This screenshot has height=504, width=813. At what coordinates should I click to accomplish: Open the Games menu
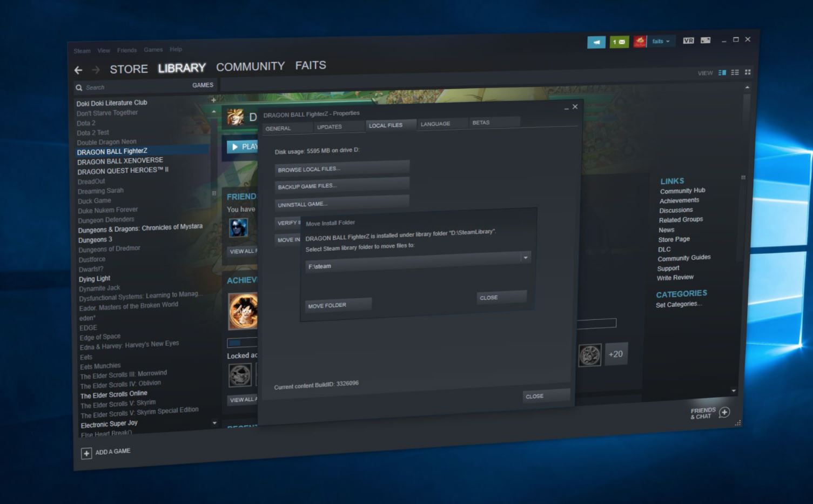tap(153, 50)
